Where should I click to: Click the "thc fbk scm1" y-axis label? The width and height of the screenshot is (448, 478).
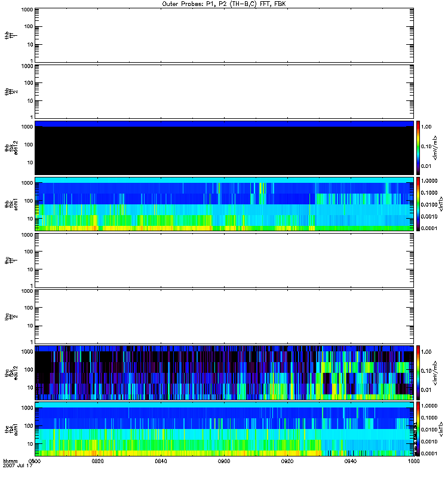pyautogui.click(x=11, y=429)
